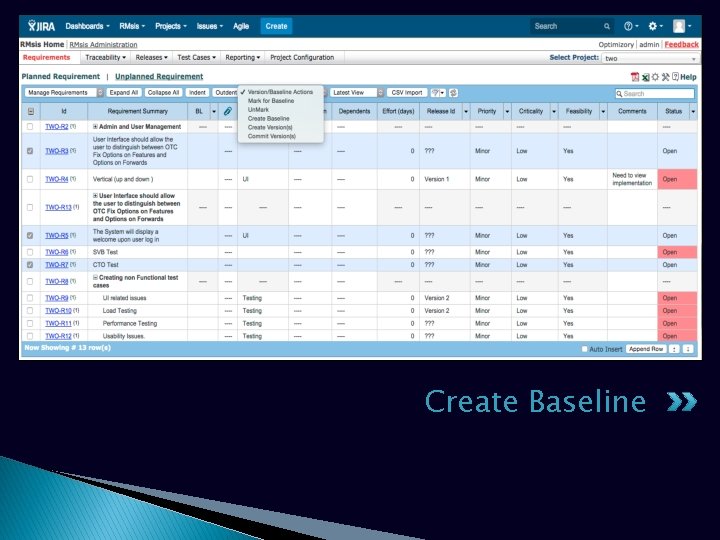This screenshot has height=540, width=720.
Task: Choose Create Version(s) in the menu
Action: point(270,127)
